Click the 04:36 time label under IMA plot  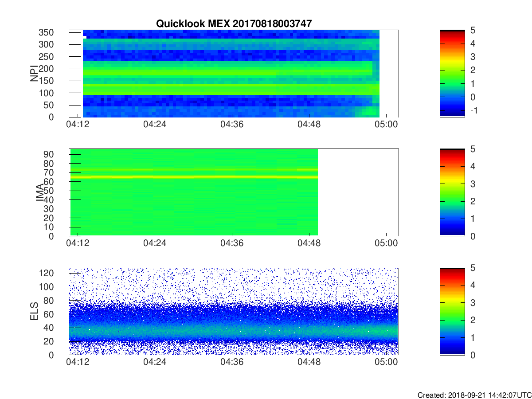pyautogui.click(x=232, y=244)
